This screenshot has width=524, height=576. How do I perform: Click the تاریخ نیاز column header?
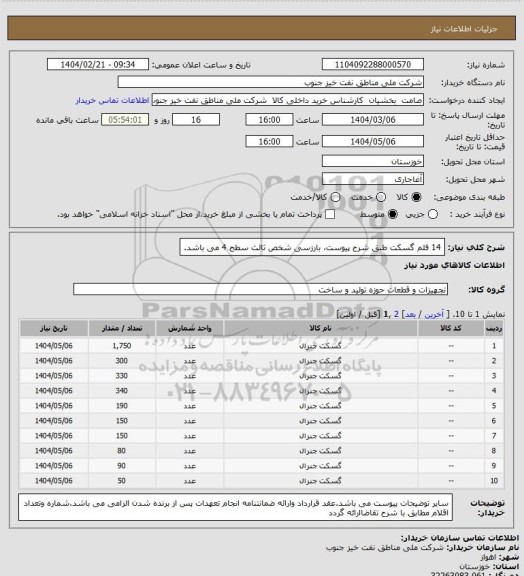point(54,328)
